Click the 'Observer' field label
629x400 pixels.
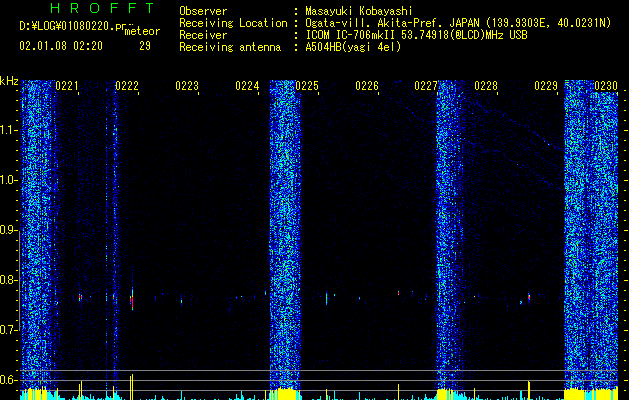tap(203, 11)
